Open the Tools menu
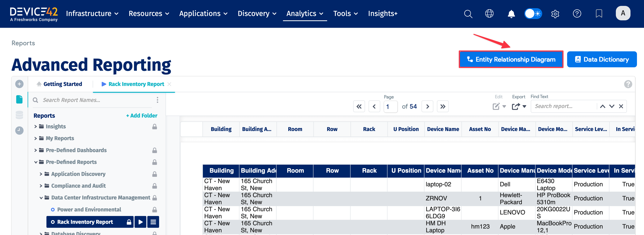This screenshot has height=235, width=644. click(x=345, y=13)
